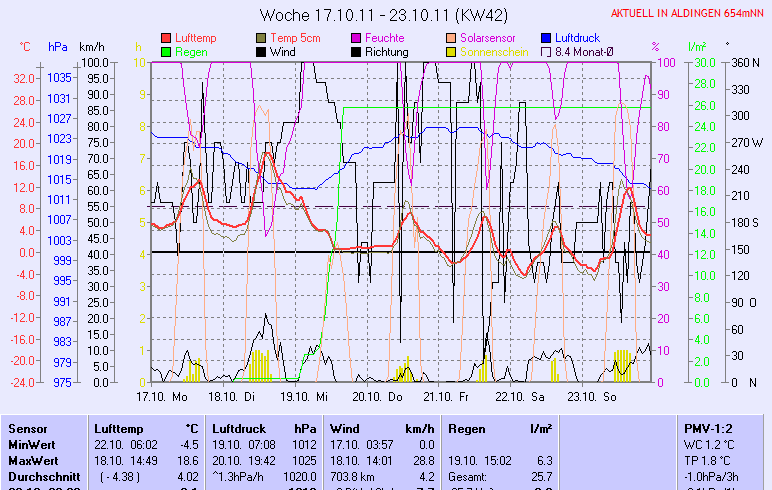Click the black Wind legend swatch
Image resolution: width=772 pixels, height=490 pixels.
click(x=262, y=51)
